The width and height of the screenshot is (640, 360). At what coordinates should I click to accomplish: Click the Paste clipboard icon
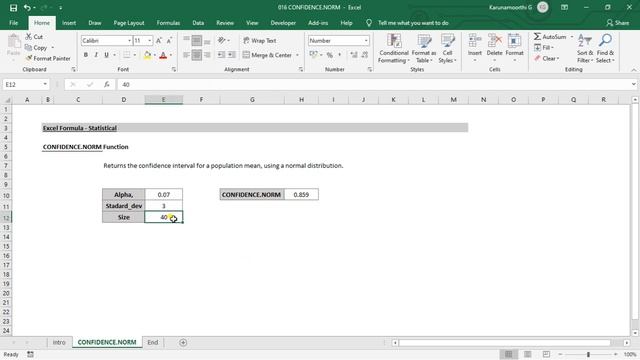(x=13, y=42)
